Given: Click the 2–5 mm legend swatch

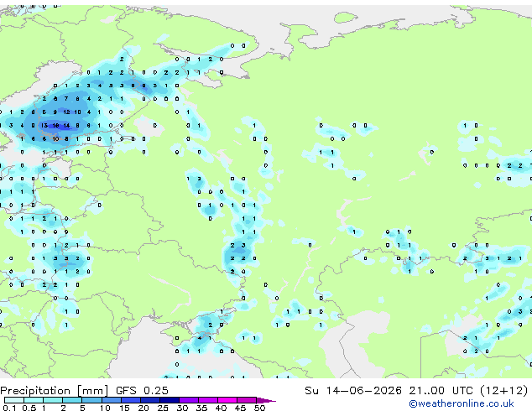Looking at the screenshot, I should [x=72, y=400].
